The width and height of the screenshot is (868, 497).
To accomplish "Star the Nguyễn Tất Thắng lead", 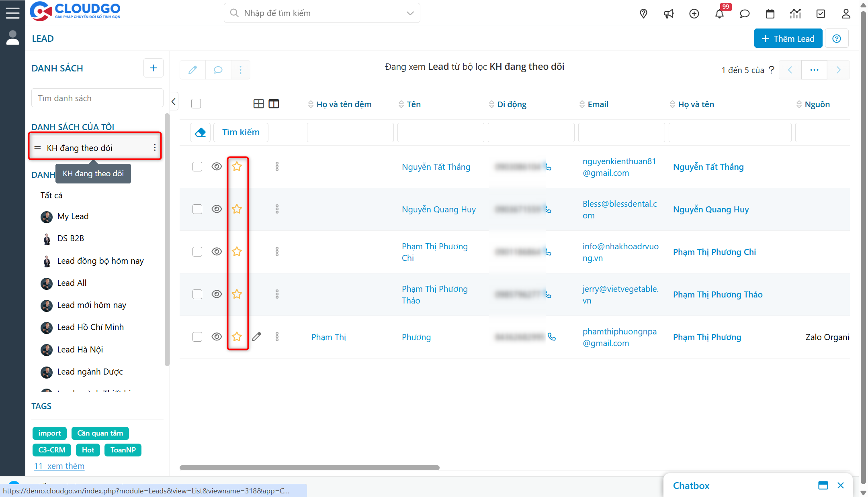I will click(x=237, y=166).
